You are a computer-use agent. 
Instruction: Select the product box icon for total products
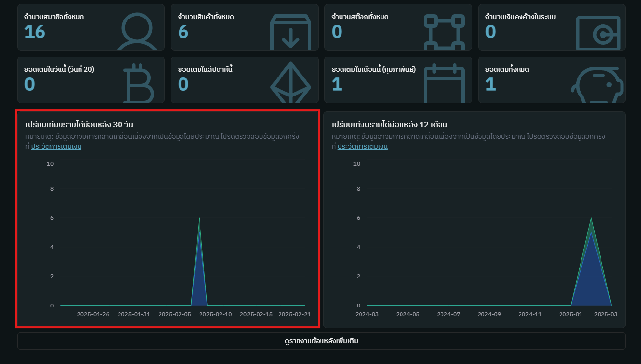[291, 30]
